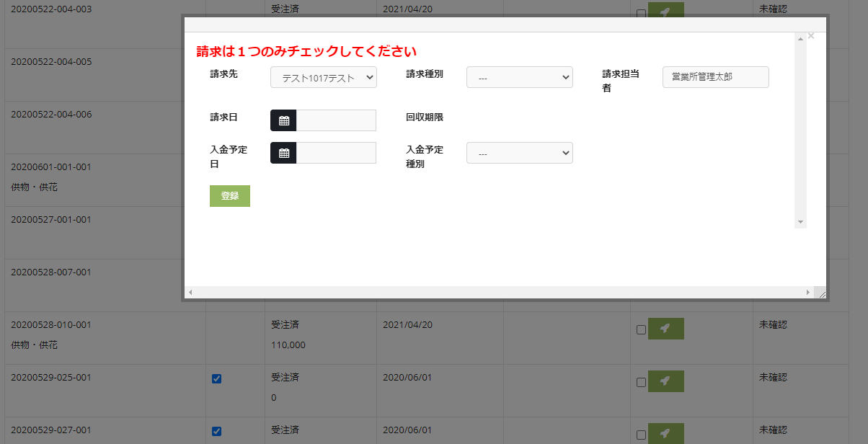This screenshot has height=444, width=868.
Task: Uncheck the checked box in row 20200529-025-001
Action: click(x=217, y=378)
